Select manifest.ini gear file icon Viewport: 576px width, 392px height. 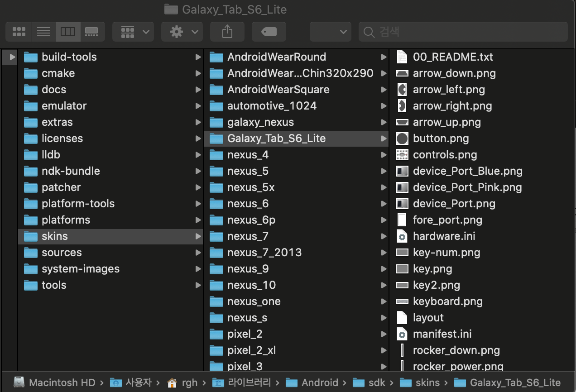pos(402,334)
